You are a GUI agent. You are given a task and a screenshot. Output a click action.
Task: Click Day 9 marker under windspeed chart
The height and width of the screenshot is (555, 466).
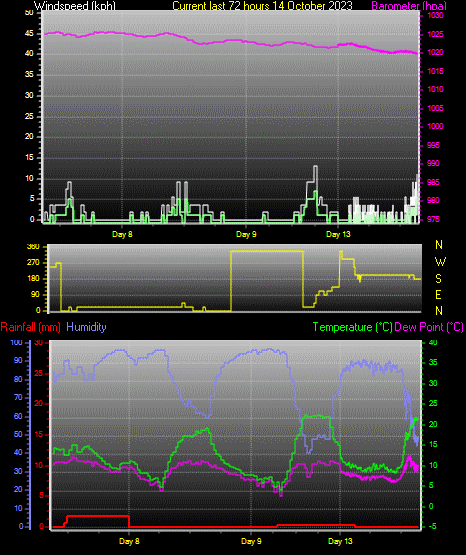pos(246,234)
